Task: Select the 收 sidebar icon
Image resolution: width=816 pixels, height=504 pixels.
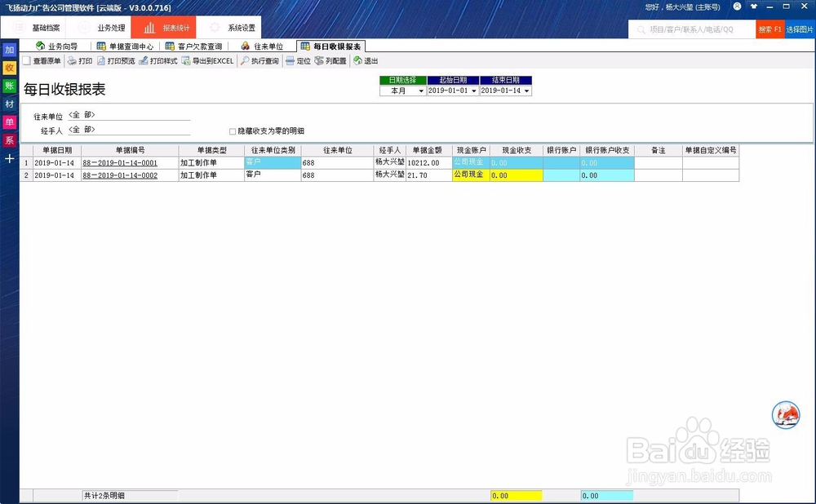Action: (x=9, y=68)
